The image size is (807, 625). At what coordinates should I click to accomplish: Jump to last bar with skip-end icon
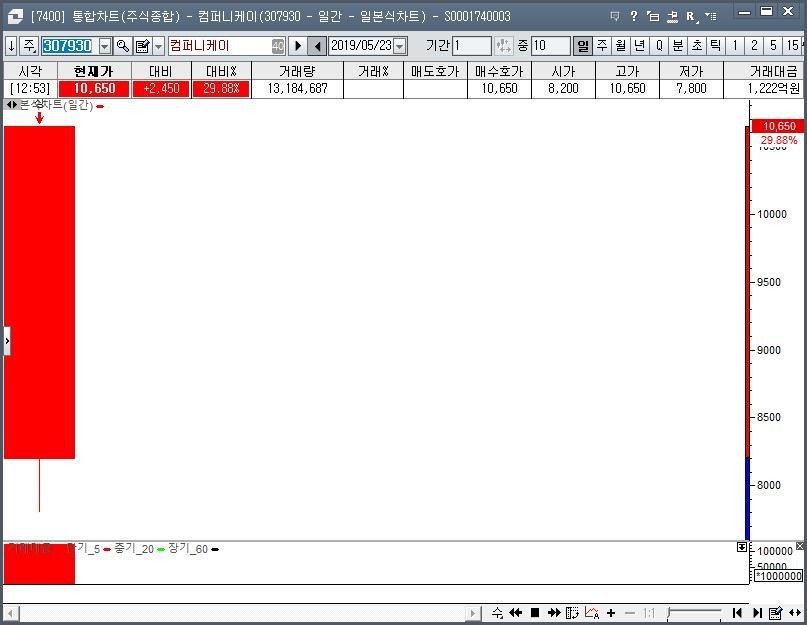point(757,613)
